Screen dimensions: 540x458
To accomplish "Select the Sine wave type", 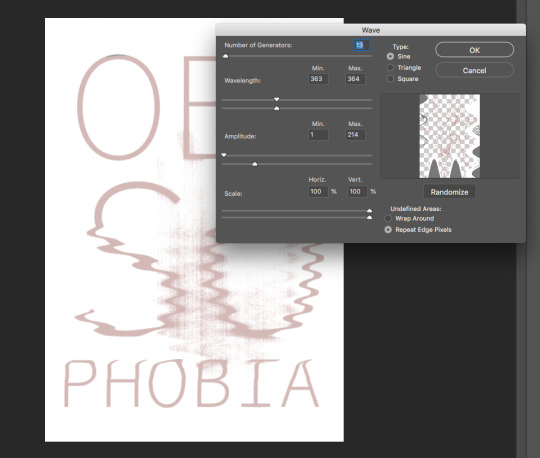I will click(390, 56).
